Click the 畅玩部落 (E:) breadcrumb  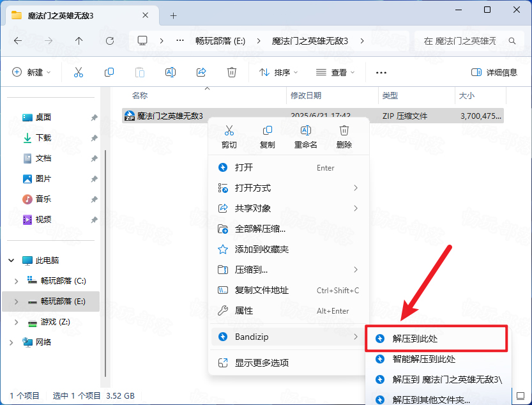pyautogui.click(x=220, y=41)
